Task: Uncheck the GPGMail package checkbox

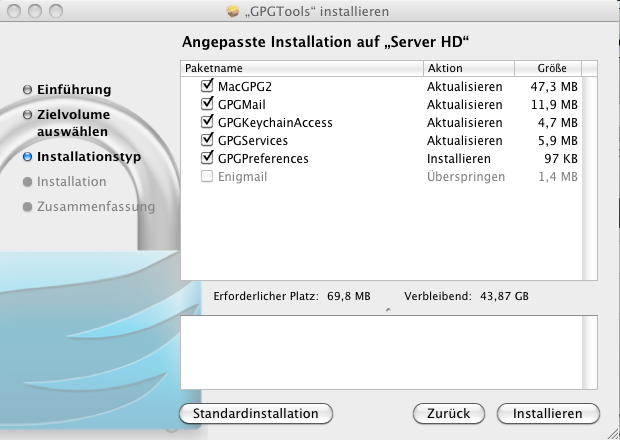Action: point(207,104)
